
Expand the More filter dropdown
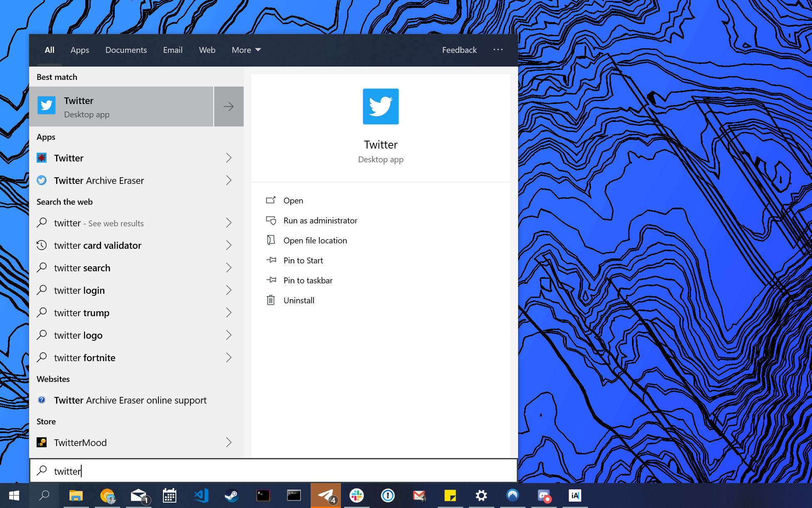(x=246, y=50)
